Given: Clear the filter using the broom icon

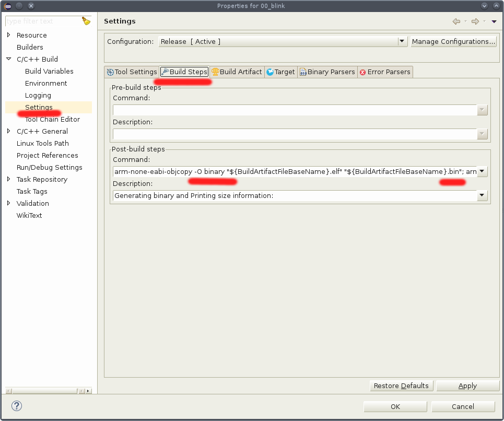Looking at the screenshot, I should click(x=86, y=21).
